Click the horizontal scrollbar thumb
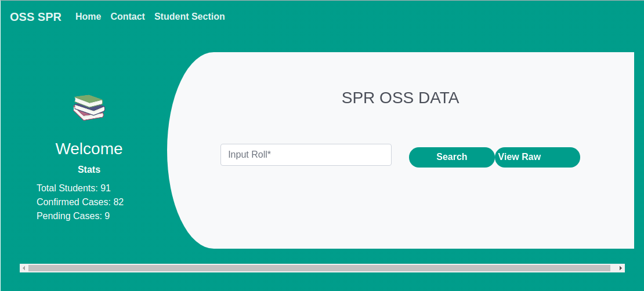The width and height of the screenshot is (644, 291). [x=319, y=268]
